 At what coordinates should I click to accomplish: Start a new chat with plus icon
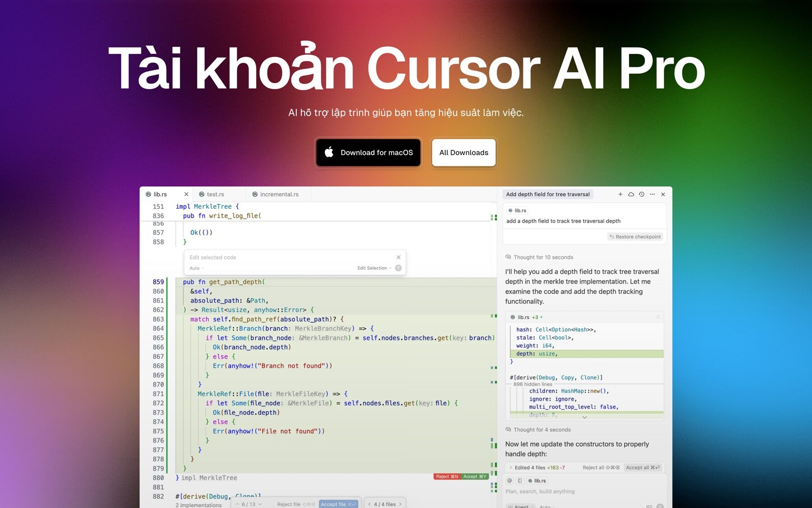pyautogui.click(x=620, y=194)
